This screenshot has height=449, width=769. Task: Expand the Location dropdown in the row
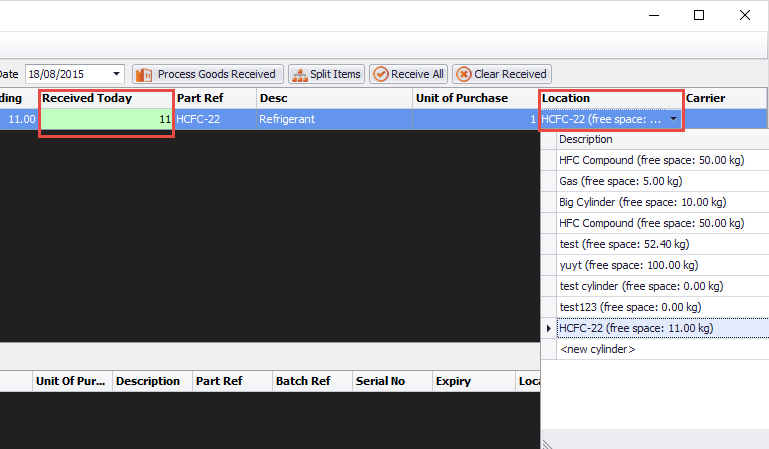tap(673, 119)
